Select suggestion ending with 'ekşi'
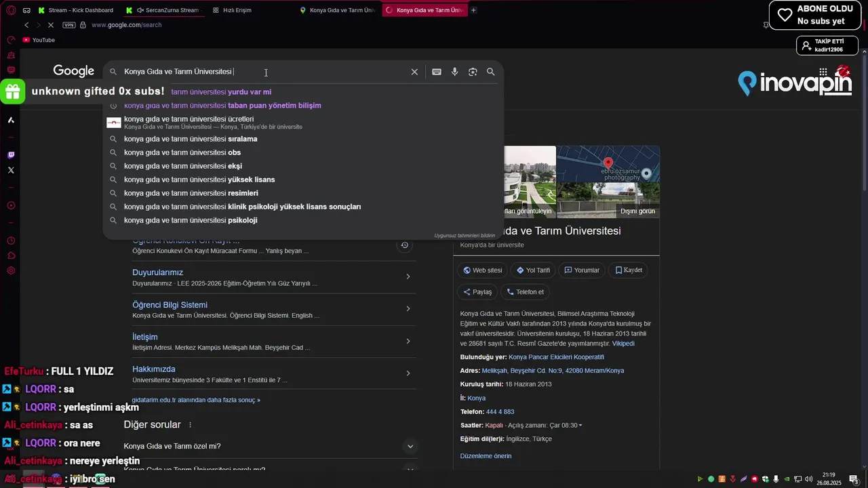Screen dimensions: 868x488 (304, 166)
